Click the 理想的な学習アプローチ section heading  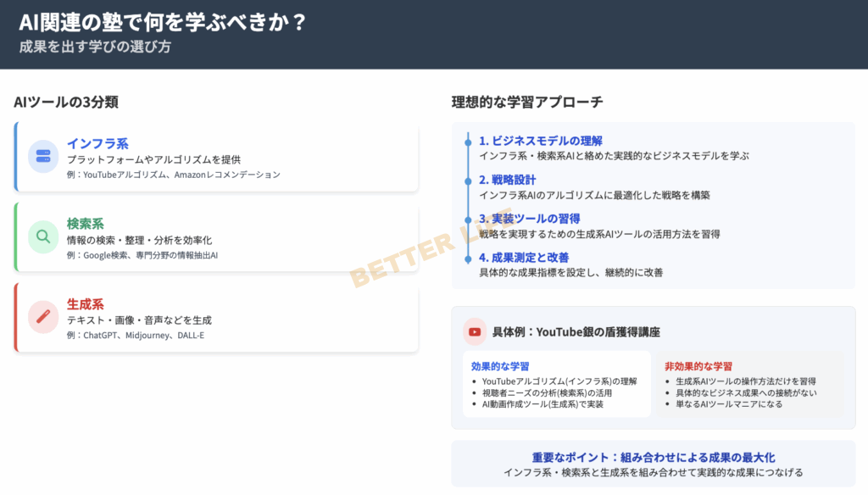click(527, 102)
